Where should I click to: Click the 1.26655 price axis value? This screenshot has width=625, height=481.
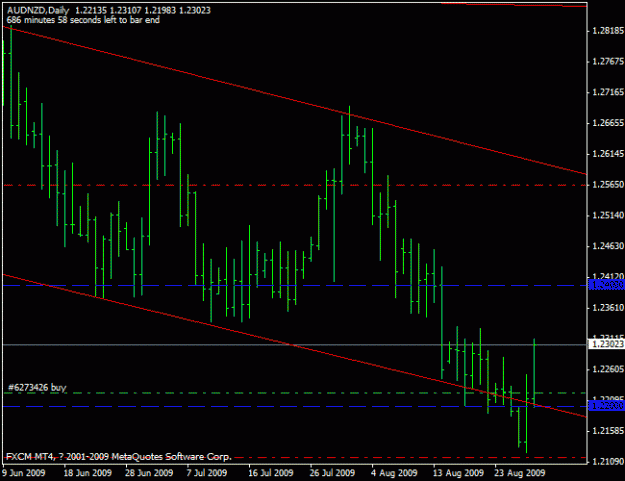[x=608, y=123]
